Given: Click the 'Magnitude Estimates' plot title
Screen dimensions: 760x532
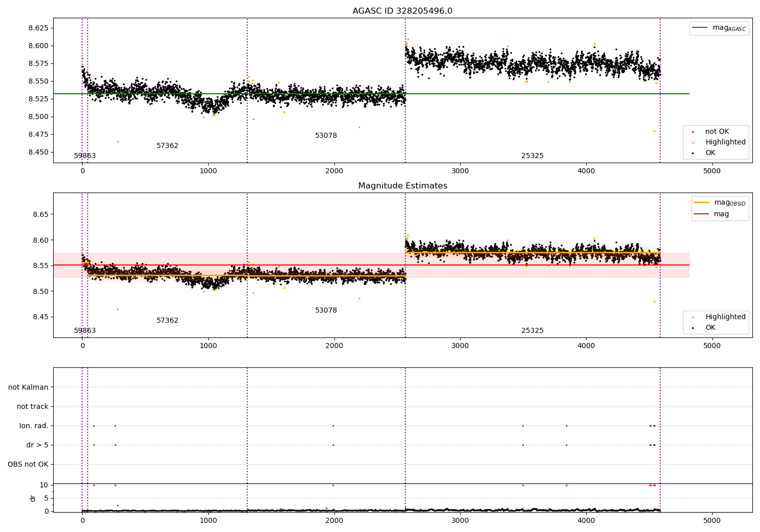Looking at the screenshot, I should tap(402, 186).
